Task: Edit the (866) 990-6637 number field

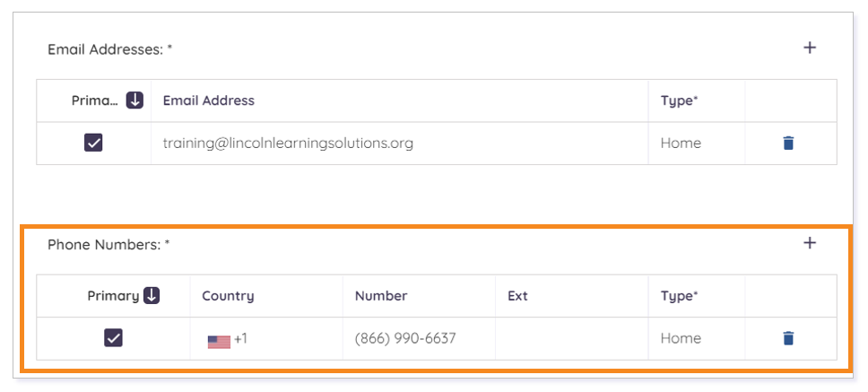Action: pyautogui.click(x=419, y=338)
